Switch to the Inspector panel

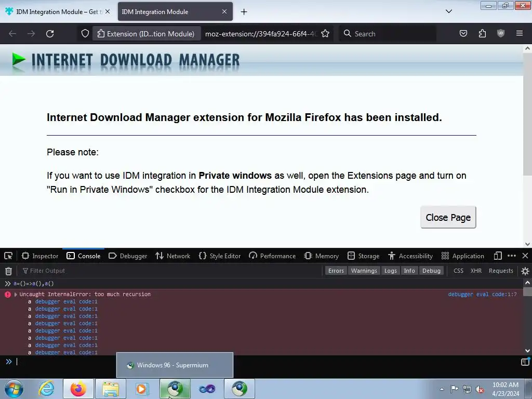click(40, 256)
